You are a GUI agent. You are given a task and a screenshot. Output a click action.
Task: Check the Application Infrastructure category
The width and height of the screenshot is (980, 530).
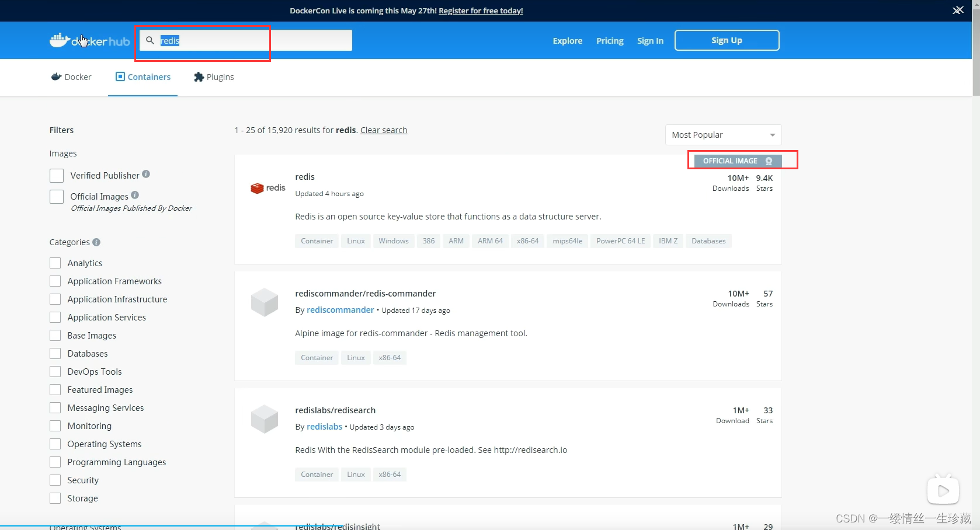(x=55, y=299)
